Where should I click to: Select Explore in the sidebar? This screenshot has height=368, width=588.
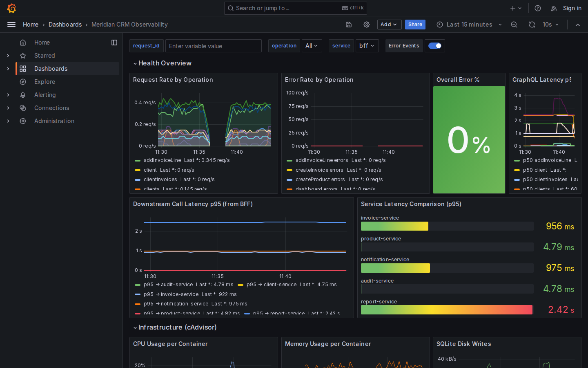click(45, 82)
